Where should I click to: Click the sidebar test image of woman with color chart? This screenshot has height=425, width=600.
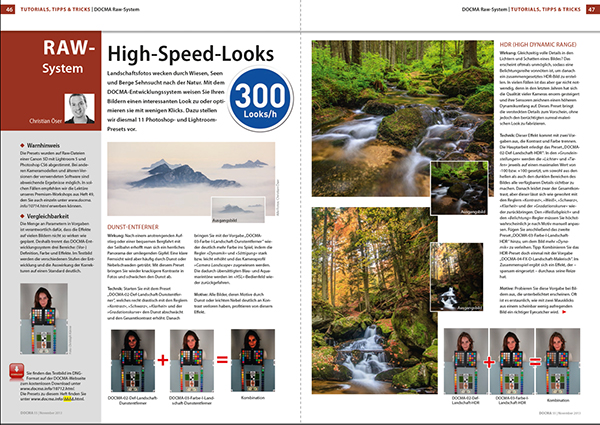[44, 318]
